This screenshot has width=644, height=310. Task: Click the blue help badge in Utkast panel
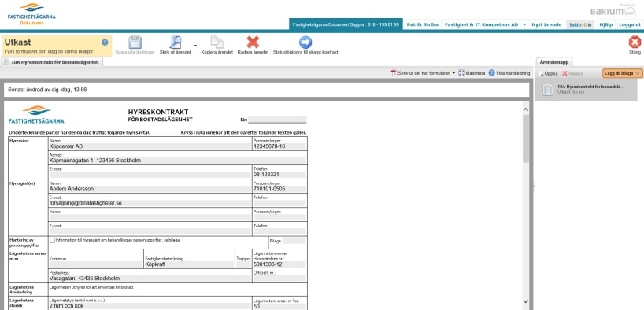pos(105,42)
